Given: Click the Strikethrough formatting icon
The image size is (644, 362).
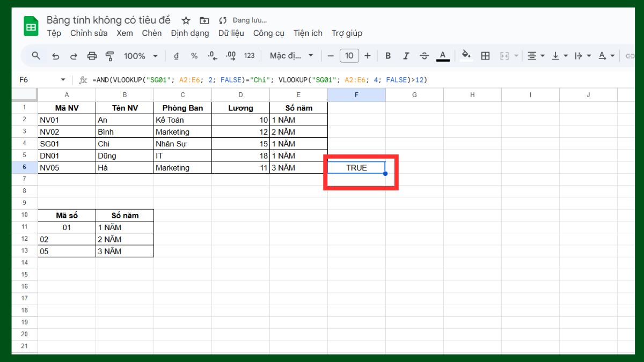Looking at the screenshot, I should (x=425, y=55).
